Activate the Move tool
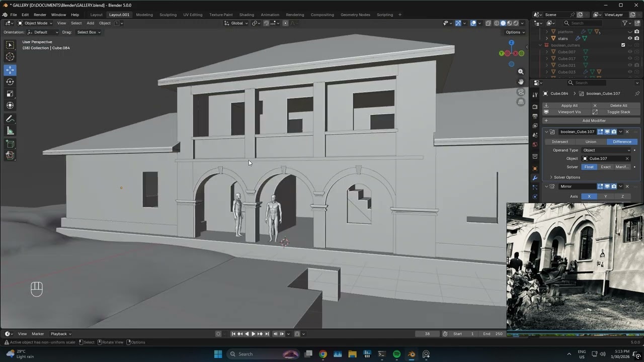The height and width of the screenshot is (362, 644). (x=10, y=70)
